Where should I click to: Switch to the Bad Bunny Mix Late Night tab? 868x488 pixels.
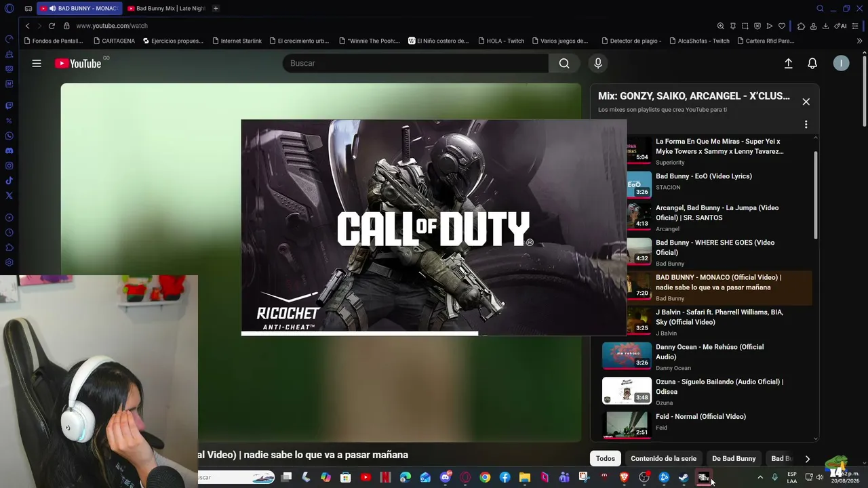pos(166,9)
